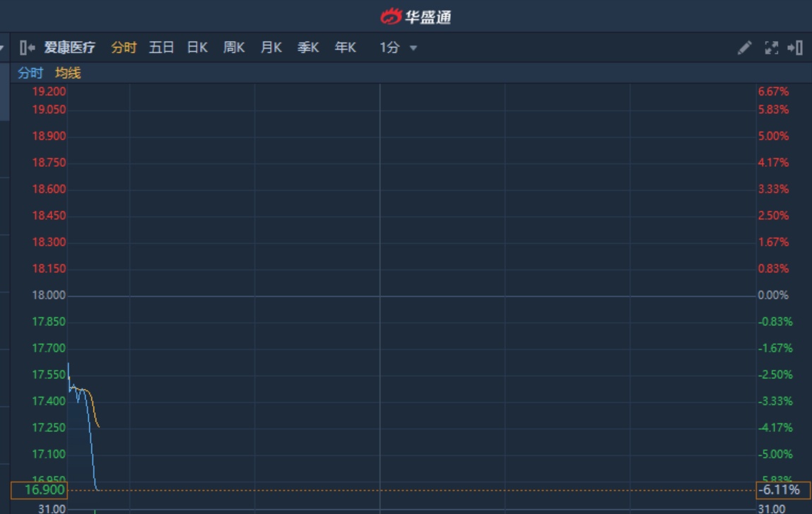Expand the right side panel icon
Viewport: 812px width, 514px height.
point(795,47)
